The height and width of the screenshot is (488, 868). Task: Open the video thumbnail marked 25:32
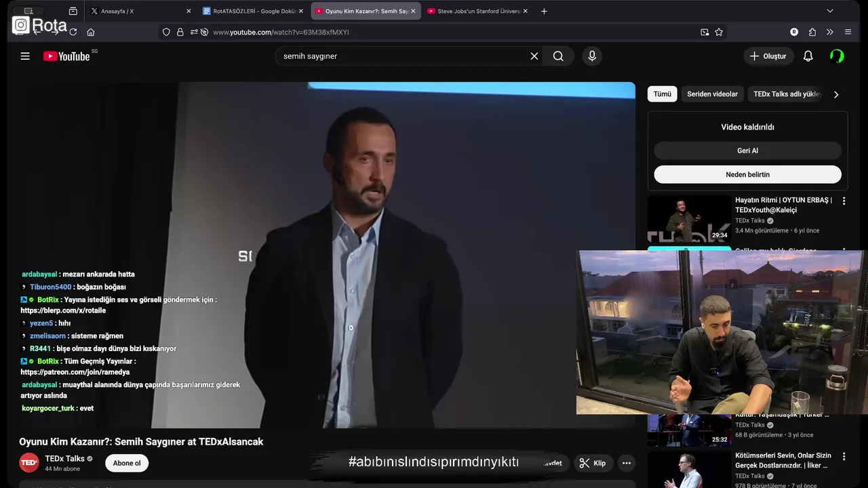[689, 430]
